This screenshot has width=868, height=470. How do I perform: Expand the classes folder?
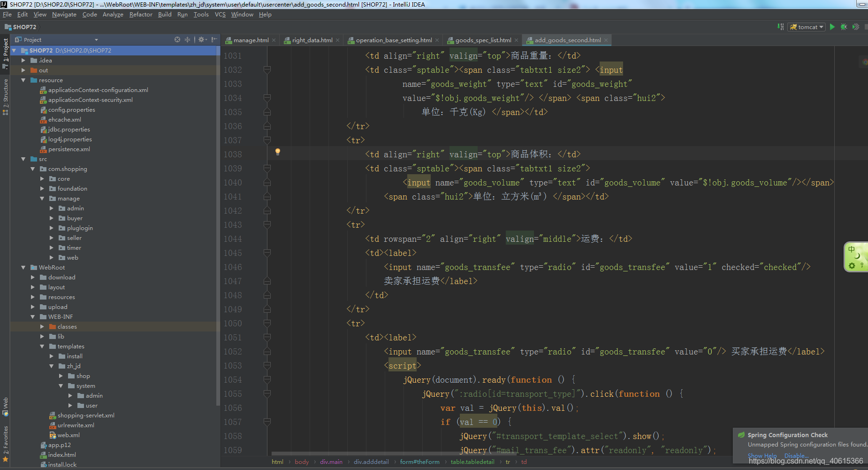tap(42, 326)
